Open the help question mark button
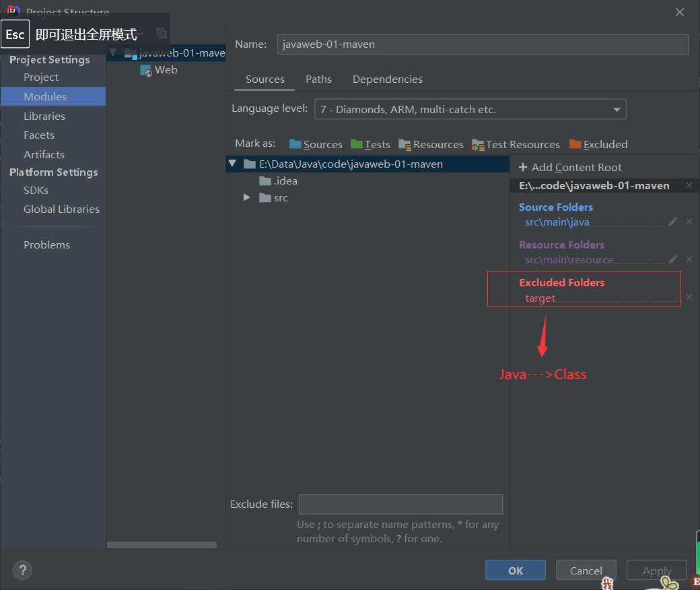The height and width of the screenshot is (590, 700). [x=22, y=570]
